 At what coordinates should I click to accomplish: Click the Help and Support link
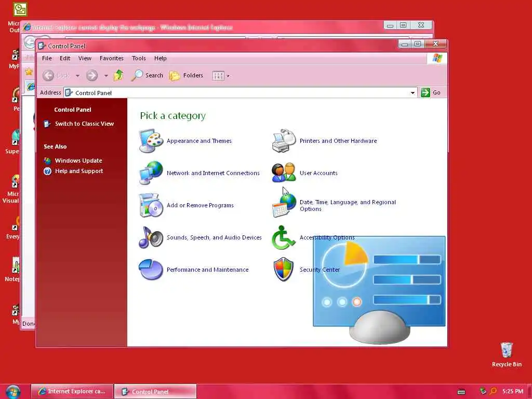tap(79, 171)
